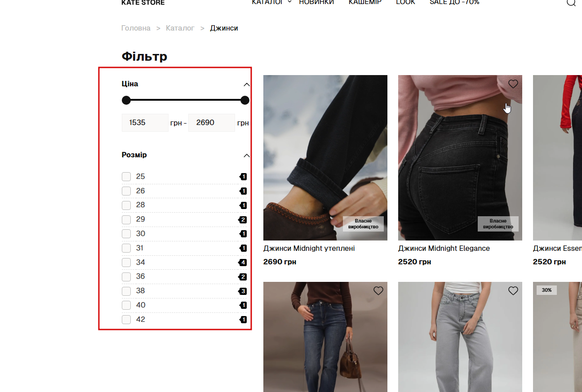Image resolution: width=582 pixels, height=392 pixels.
Task: Check the size 25 checkbox
Action: 126,177
